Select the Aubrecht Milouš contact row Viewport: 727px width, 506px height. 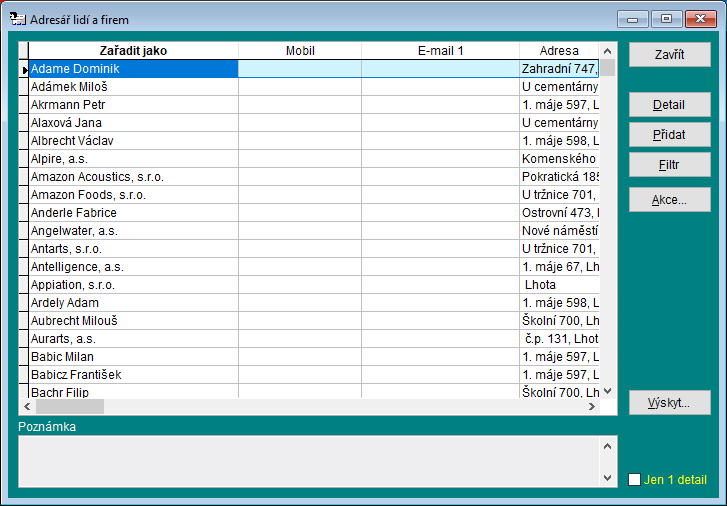click(x=133, y=321)
